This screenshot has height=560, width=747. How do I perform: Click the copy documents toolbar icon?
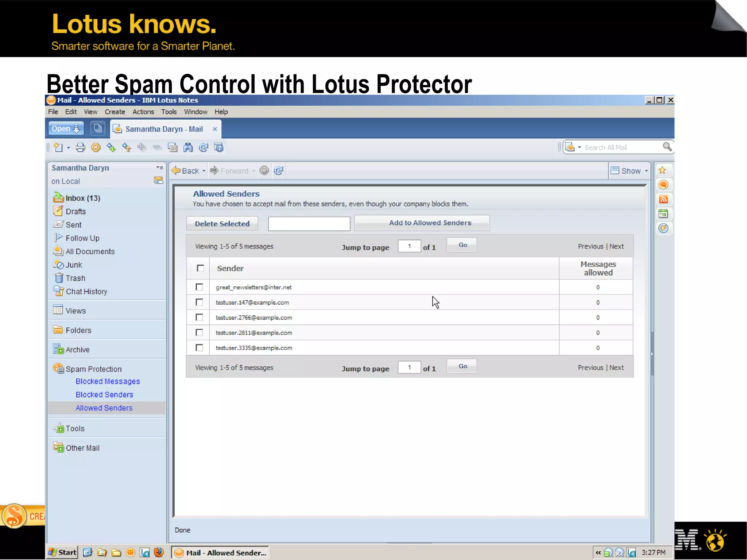click(173, 147)
